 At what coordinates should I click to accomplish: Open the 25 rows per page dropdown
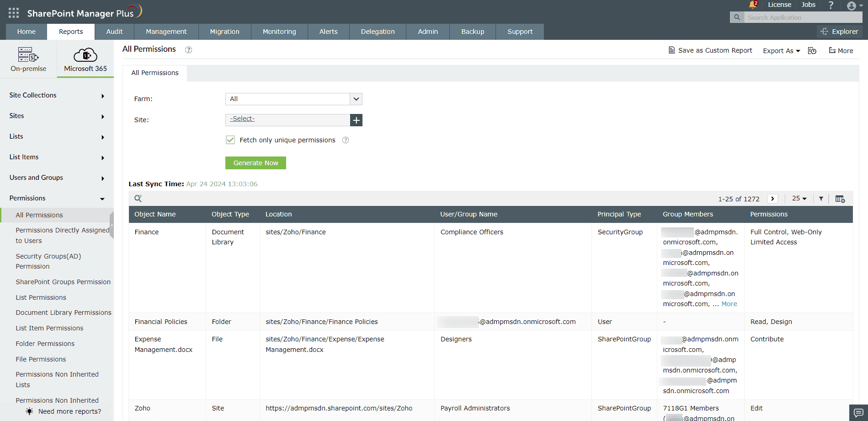[799, 198]
